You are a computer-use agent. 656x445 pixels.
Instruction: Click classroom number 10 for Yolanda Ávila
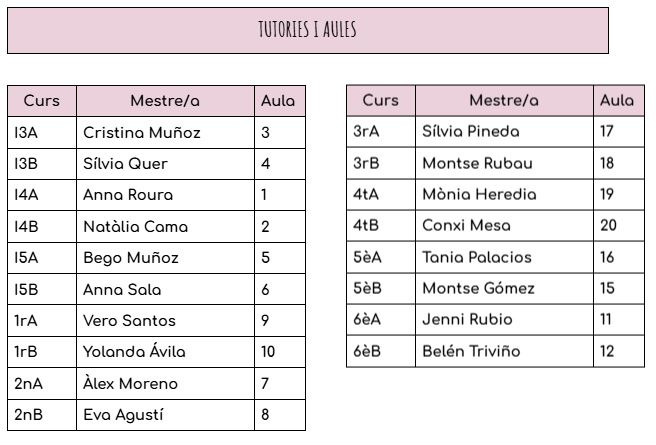tap(279, 352)
